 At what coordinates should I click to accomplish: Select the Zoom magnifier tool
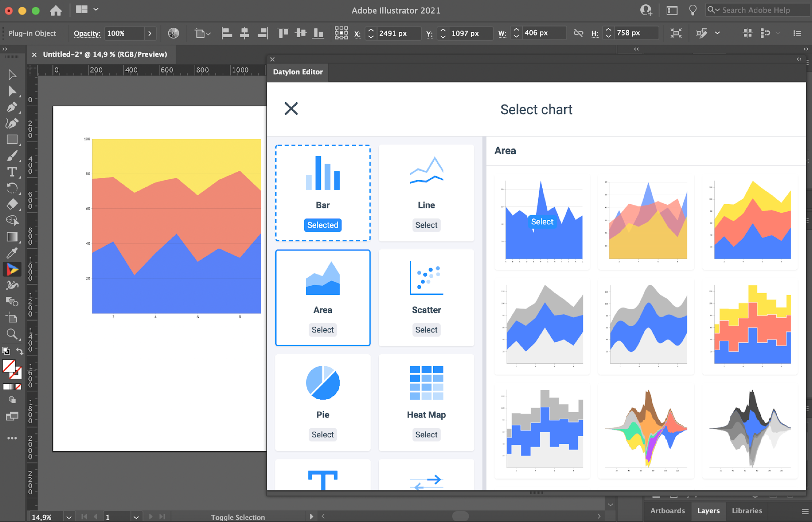coord(12,334)
